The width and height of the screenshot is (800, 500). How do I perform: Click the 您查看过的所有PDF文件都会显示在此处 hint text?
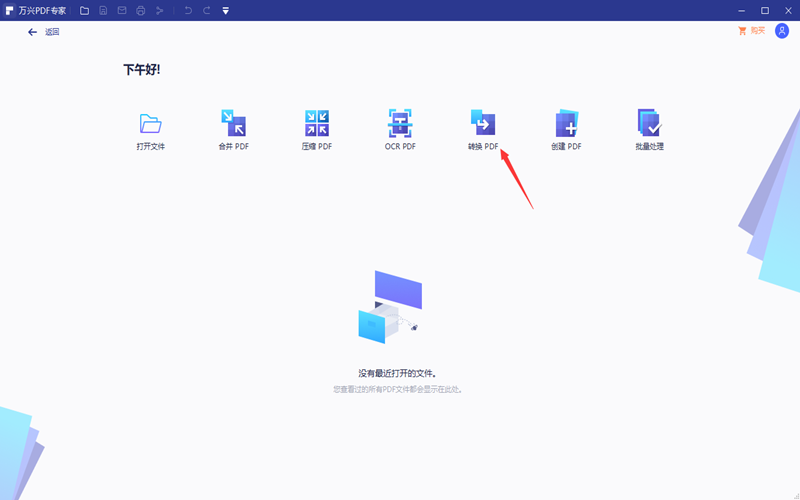(x=397, y=389)
